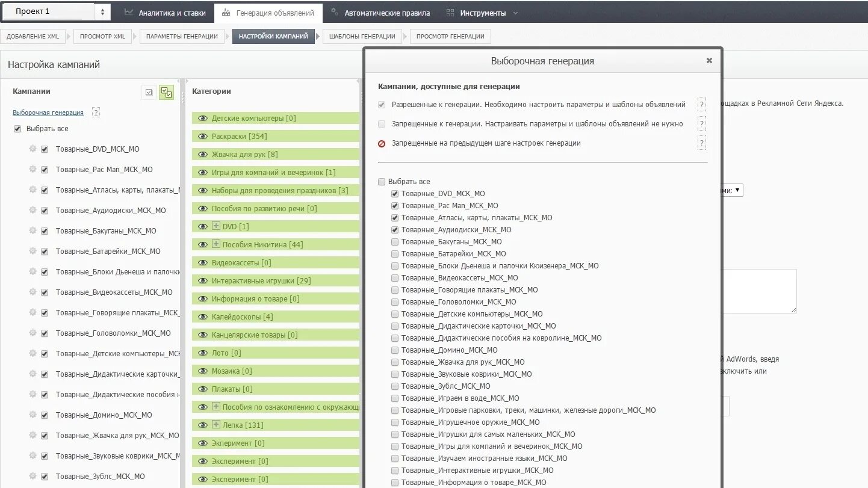
Task: Toggle eye icon for Канцелярские товары [0]
Action: (203, 335)
